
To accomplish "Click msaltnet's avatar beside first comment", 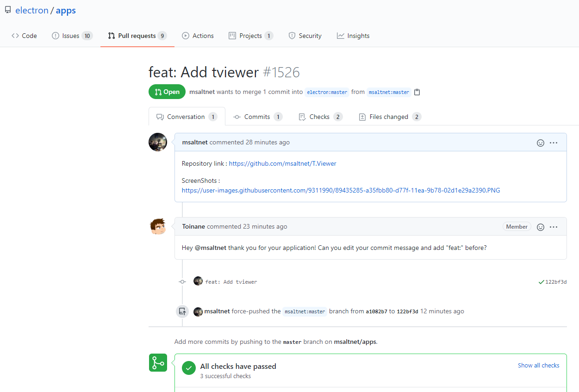I will pyautogui.click(x=158, y=142).
